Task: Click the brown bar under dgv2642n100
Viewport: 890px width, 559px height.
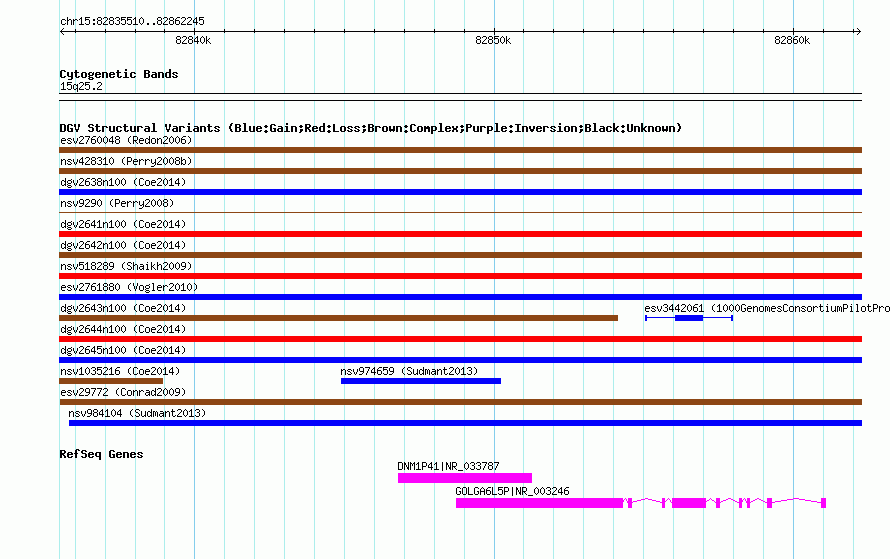Action: tap(460, 255)
